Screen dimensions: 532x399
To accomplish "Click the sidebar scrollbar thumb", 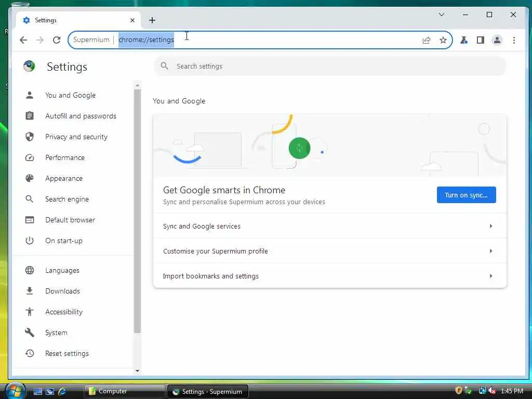I will [137, 211].
